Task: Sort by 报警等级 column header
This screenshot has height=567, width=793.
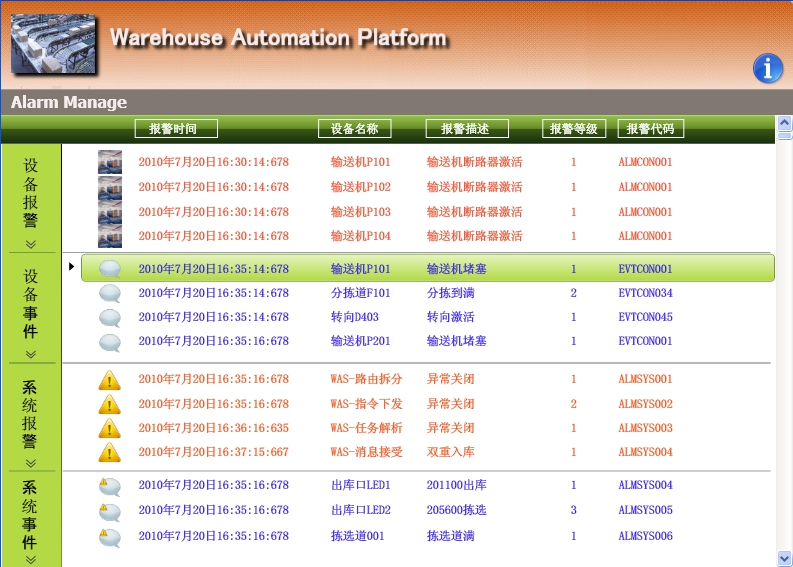Action: point(574,129)
